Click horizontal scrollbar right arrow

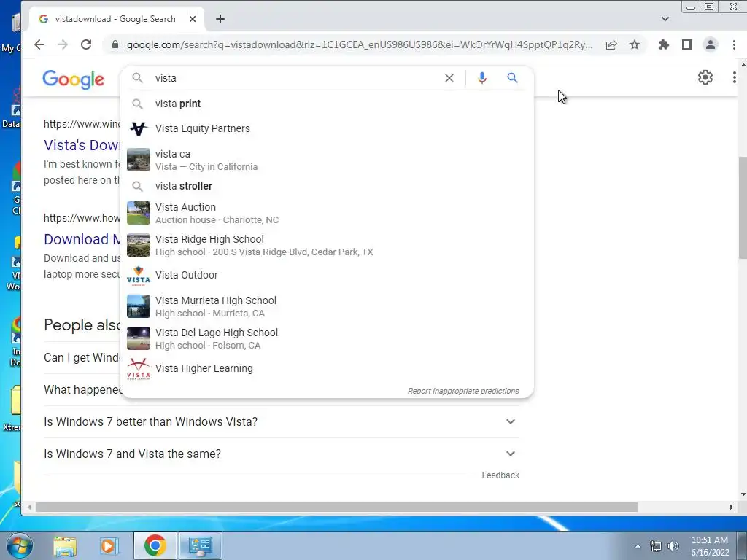(x=731, y=507)
